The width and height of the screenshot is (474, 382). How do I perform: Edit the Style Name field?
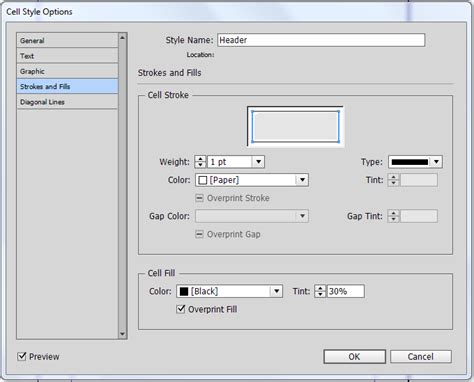pyautogui.click(x=321, y=40)
